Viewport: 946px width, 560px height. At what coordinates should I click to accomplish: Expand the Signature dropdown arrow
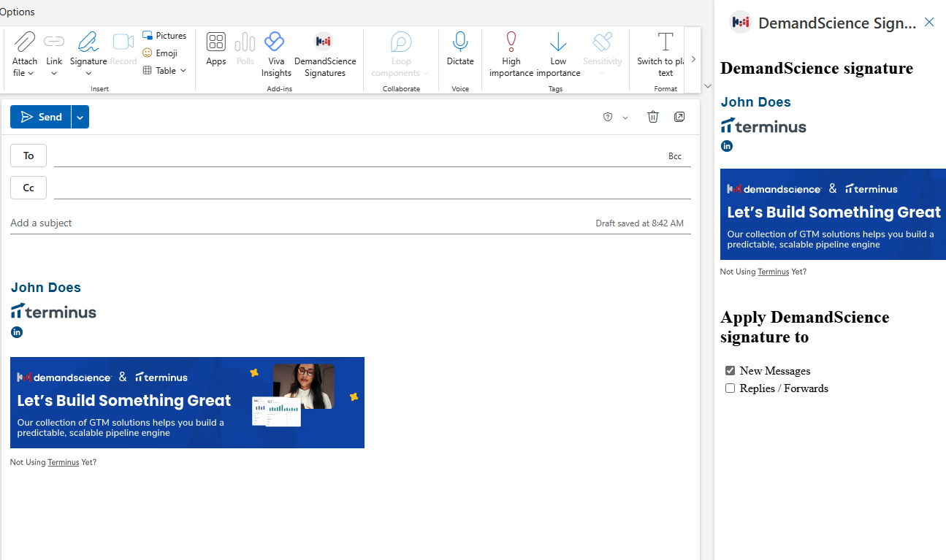(88, 73)
